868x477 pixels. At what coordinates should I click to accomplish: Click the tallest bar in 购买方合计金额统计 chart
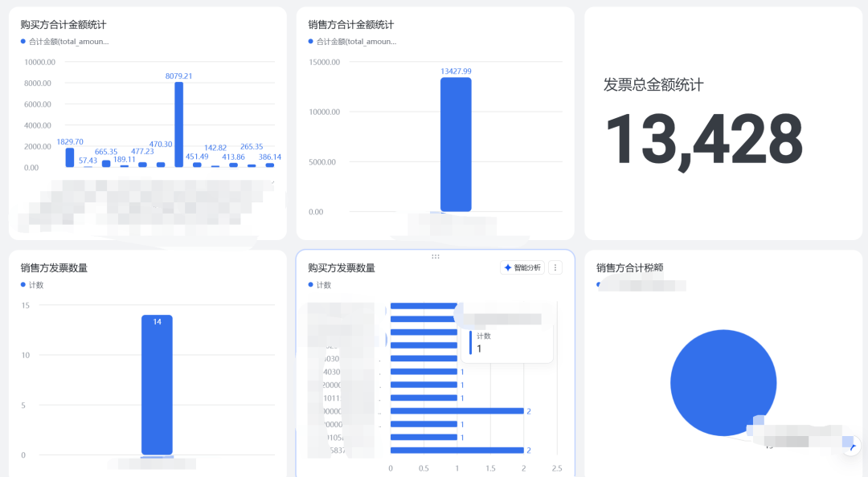pos(178,124)
